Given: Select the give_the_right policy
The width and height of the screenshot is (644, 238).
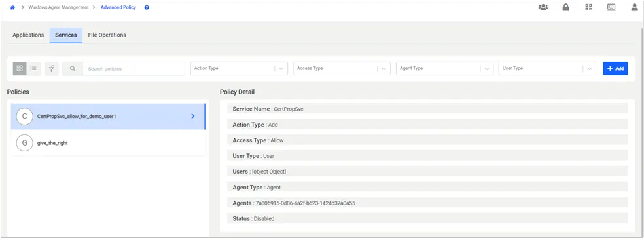Looking at the screenshot, I should (107, 143).
